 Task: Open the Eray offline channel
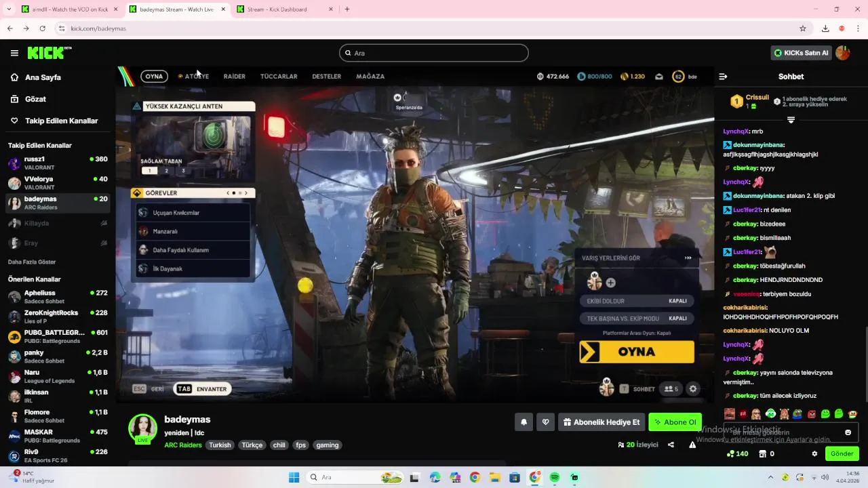58,243
